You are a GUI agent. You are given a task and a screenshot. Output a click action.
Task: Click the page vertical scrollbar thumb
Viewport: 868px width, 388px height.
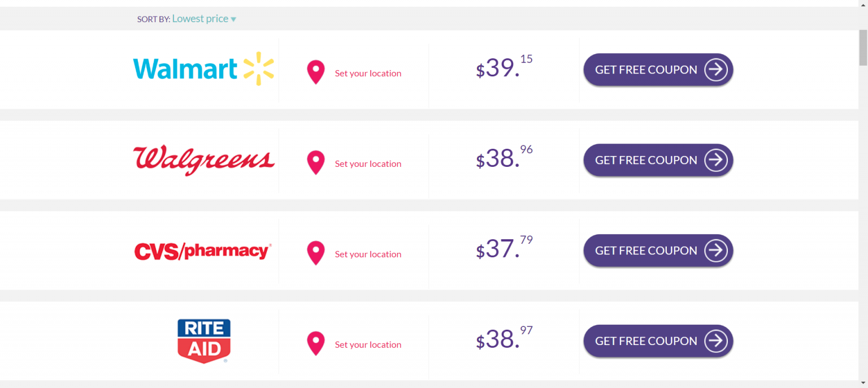(863, 47)
